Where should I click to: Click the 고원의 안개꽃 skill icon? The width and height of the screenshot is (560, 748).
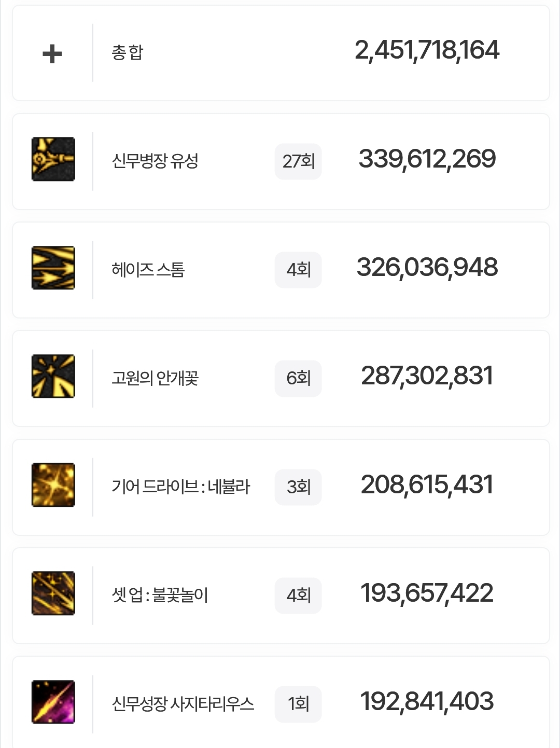click(53, 376)
